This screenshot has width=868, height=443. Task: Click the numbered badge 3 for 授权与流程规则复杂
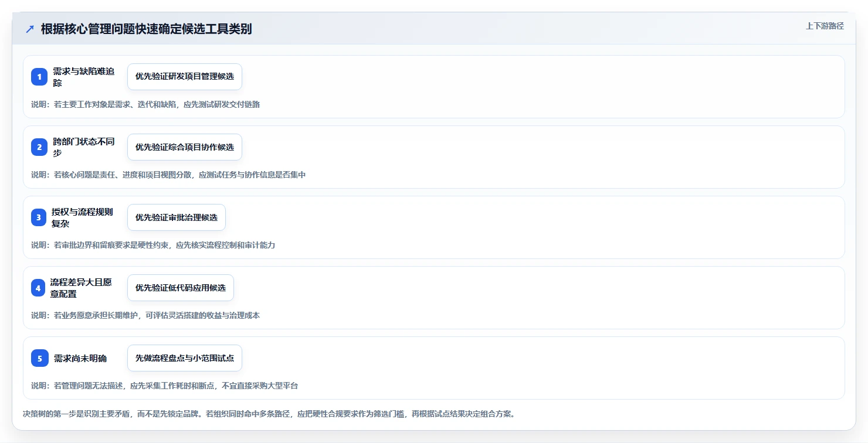click(x=39, y=217)
